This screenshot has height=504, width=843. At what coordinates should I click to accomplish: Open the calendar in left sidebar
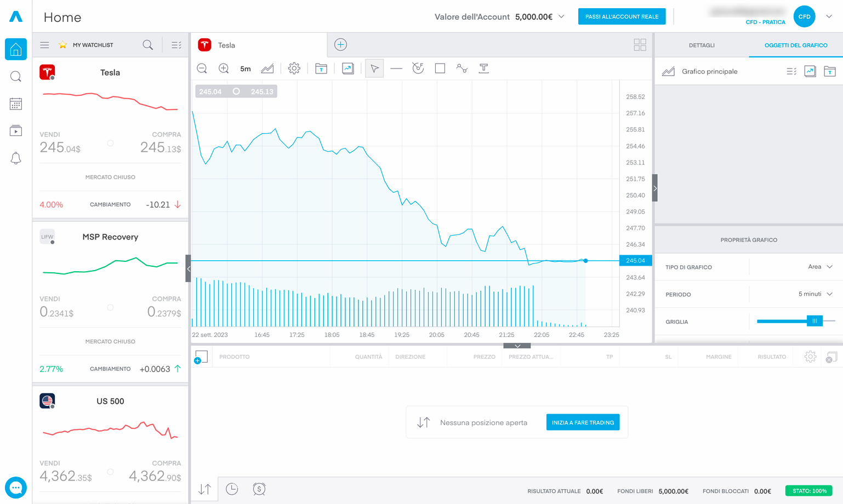point(16,104)
